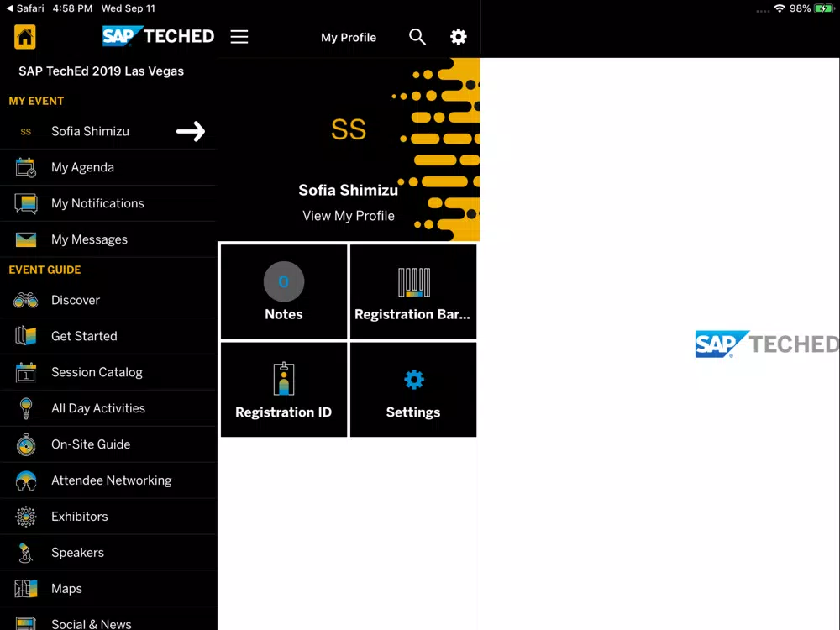This screenshot has height=630, width=840.
Task: Click the Social & News icon
Action: (26, 623)
